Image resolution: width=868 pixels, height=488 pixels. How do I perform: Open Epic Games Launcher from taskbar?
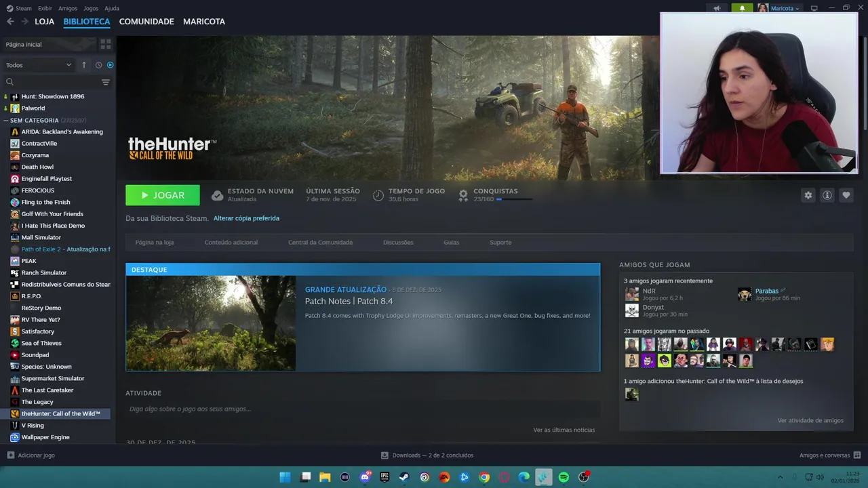click(384, 477)
